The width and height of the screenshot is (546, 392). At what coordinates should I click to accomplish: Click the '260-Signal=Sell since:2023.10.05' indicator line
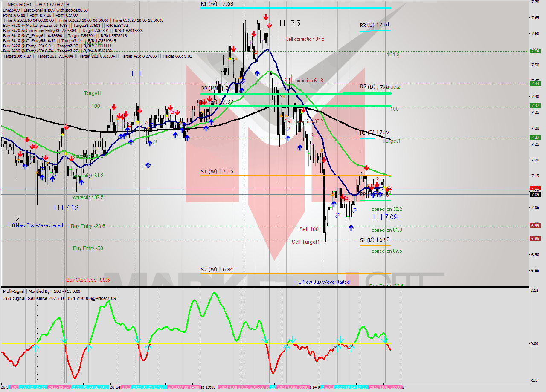pos(59,298)
